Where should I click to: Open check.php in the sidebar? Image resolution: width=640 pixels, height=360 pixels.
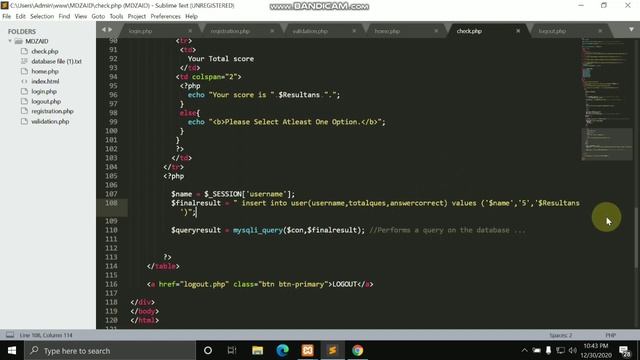[x=45, y=51]
